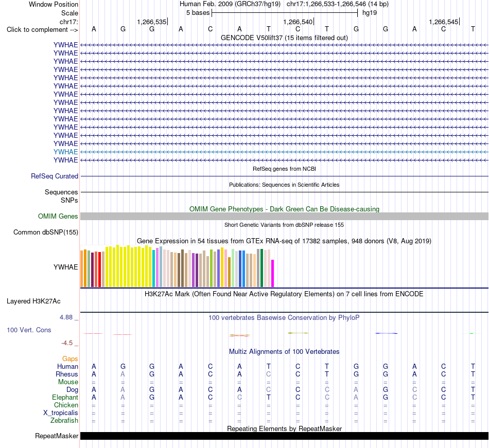489x448 pixels.
Task: Click the black RepeatMasker item bar
Action: 284,436
